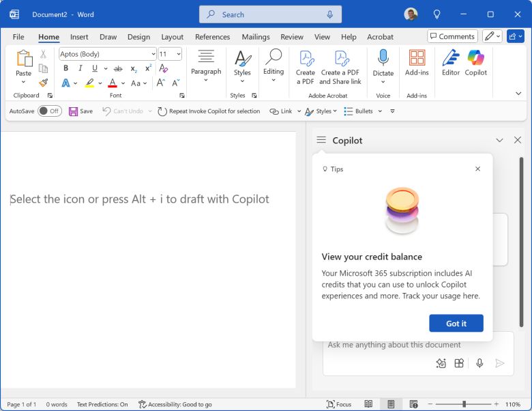Click the Got it button
This screenshot has width=532, height=411.
pos(456,323)
